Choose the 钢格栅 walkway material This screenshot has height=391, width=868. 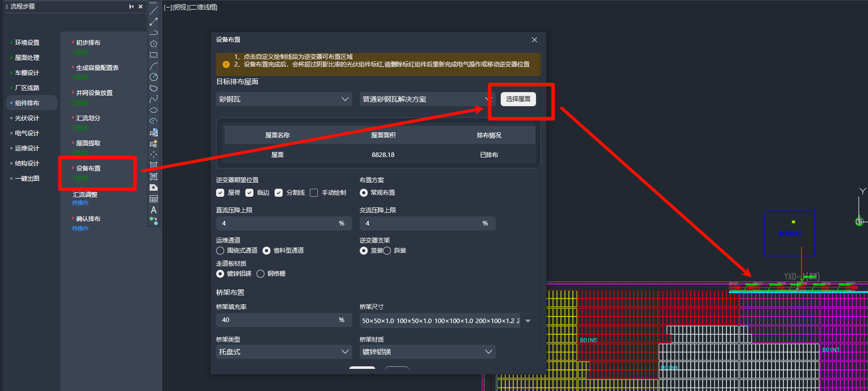click(260, 274)
